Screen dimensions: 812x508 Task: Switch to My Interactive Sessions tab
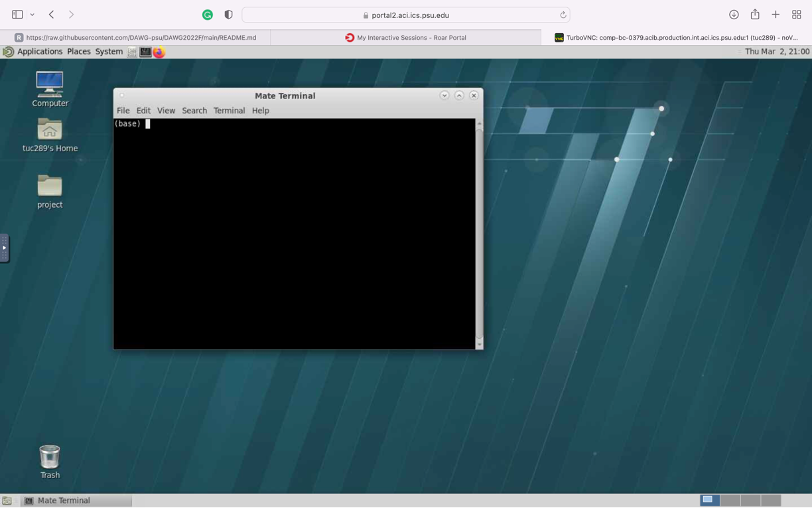pyautogui.click(x=406, y=38)
